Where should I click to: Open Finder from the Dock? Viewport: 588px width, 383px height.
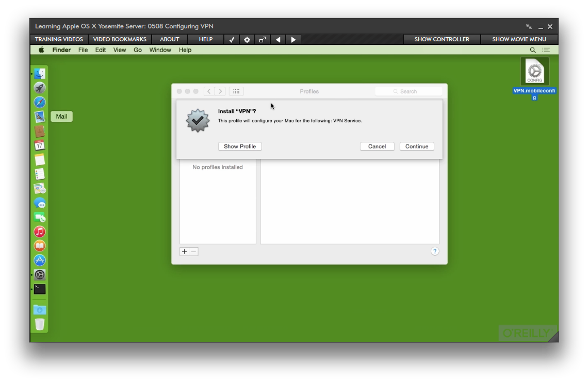(x=40, y=73)
